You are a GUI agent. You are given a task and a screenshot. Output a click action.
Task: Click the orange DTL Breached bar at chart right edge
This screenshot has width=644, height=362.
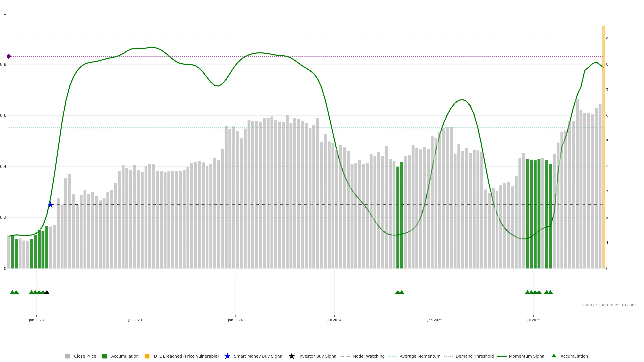click(604, 150)
